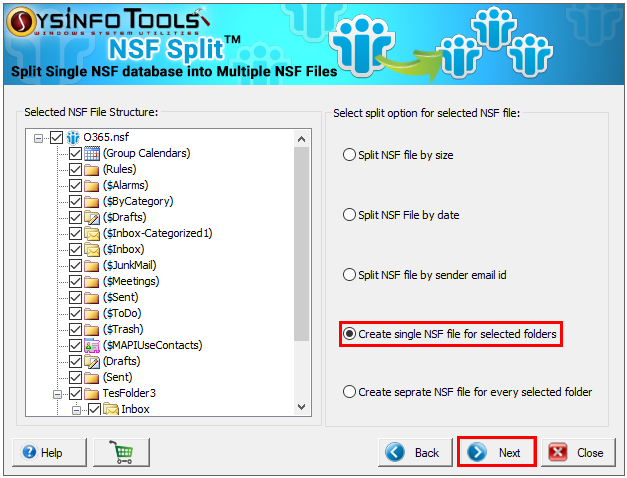627x478 pixels.
Task: Uncheck the ($Meetings) checkbox
Action: pos(76,282)
